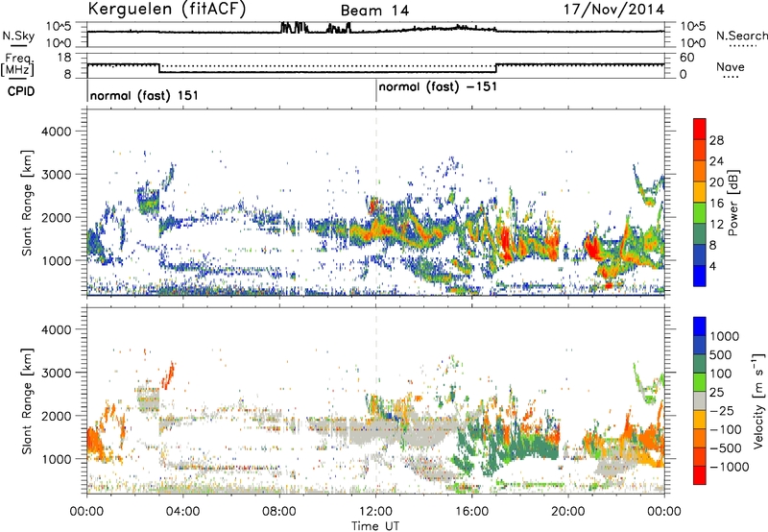The image size is (768, 532).
Task: Pick the red top segment of the Power colorbar
Action: [700, 129]
